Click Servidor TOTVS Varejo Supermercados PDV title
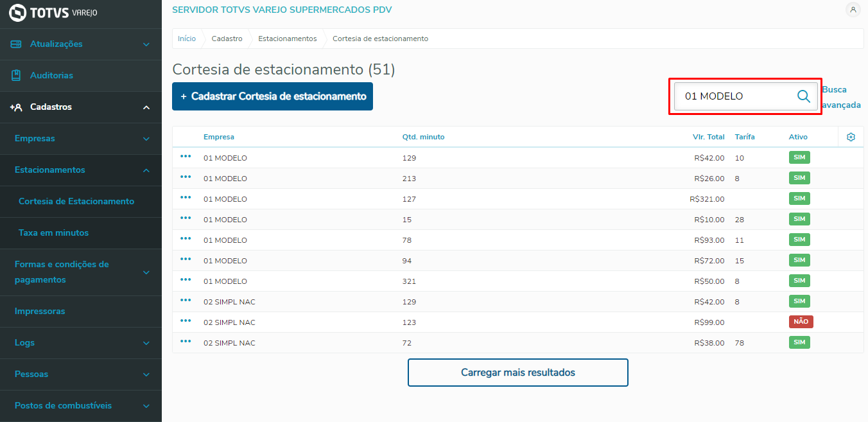Image resolution: width=868 pixels, height=422 pixels. coord(282,10)
